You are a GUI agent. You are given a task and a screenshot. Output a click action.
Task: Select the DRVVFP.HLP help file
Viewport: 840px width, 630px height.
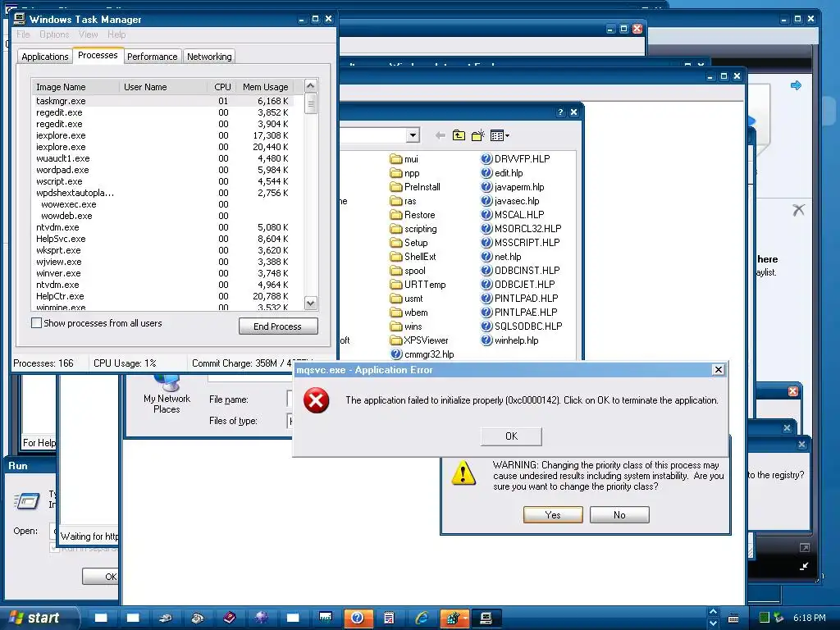[515, 159]
